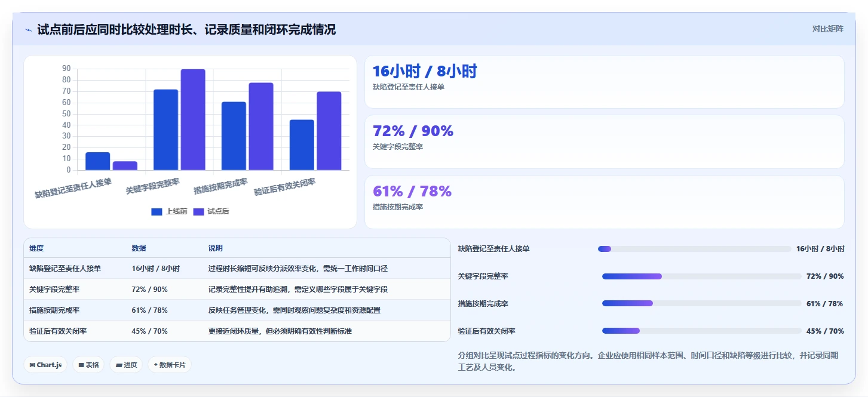Screen dimensions: 868x397
Task: Click the 说明 table column header
Action: click(215, 248)
